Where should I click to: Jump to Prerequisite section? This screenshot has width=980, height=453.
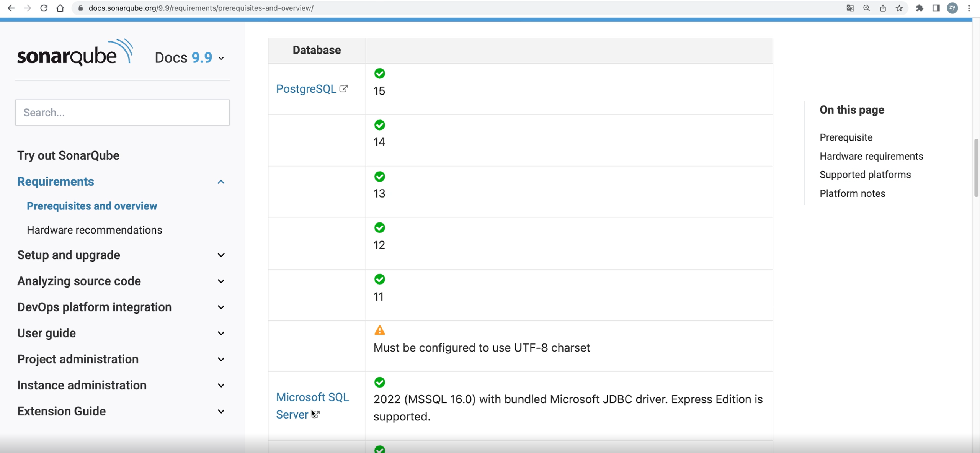click(846, 137)
